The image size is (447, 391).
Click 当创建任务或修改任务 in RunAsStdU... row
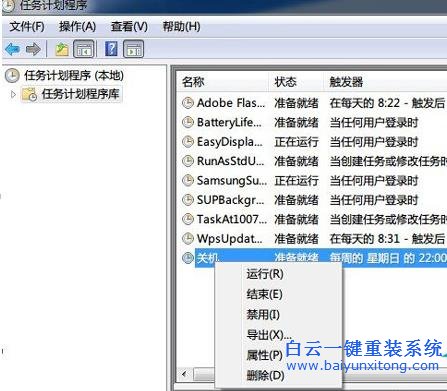tap(388, 161)
